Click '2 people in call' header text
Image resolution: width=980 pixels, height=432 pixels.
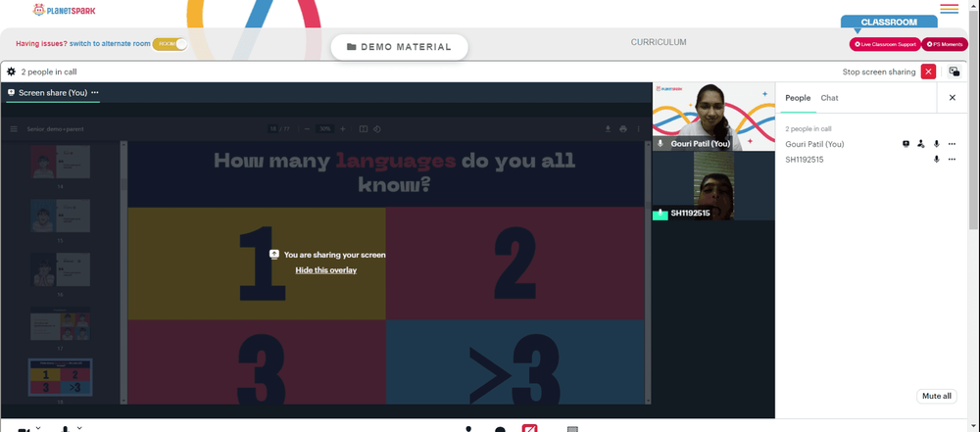point(49,72)
